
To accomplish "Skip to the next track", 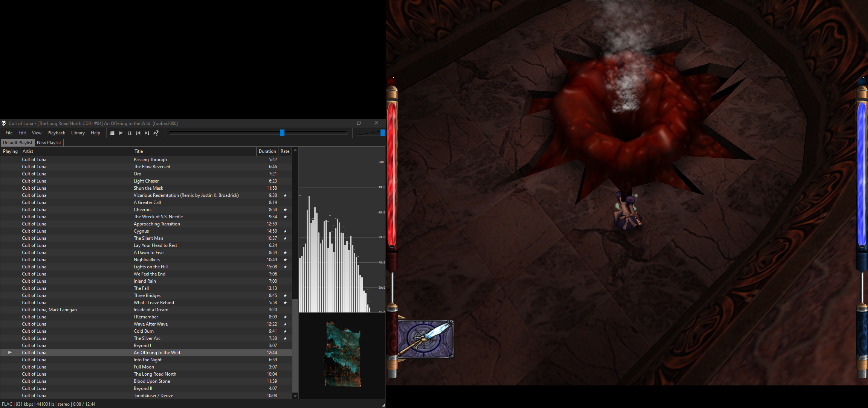I will 147,133.
